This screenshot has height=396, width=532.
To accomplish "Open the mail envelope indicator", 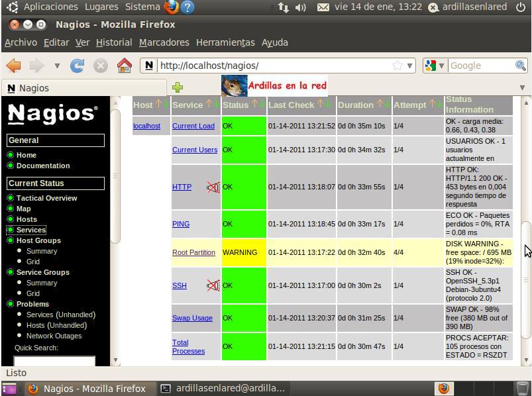I will tap(323, 7).
